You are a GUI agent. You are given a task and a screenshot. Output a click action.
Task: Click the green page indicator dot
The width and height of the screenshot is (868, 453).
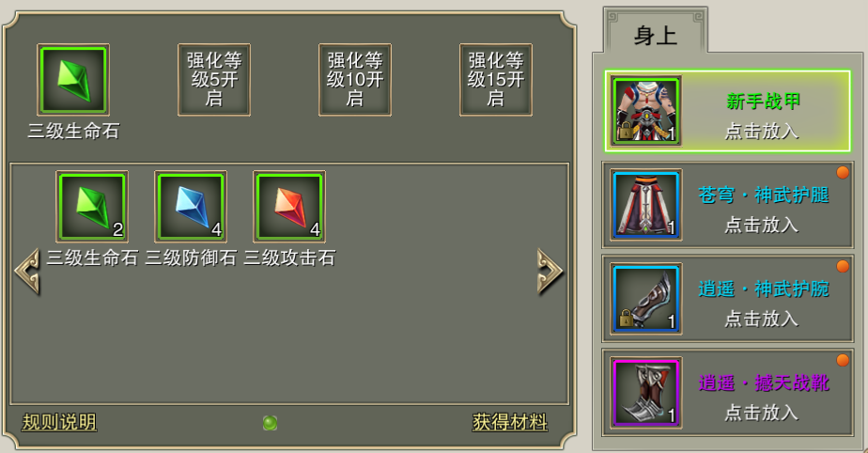[271, 423]
